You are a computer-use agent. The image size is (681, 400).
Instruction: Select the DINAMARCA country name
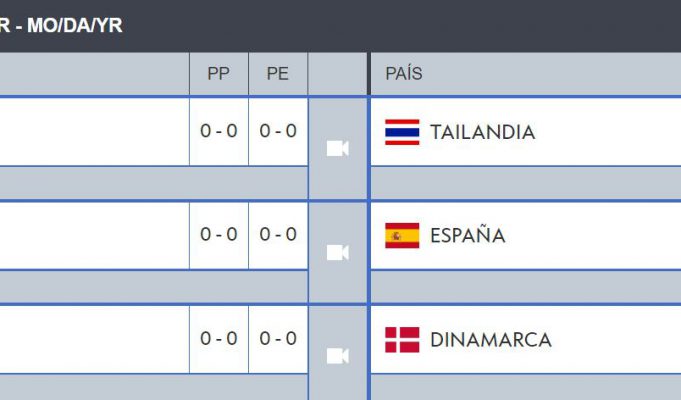491,340
